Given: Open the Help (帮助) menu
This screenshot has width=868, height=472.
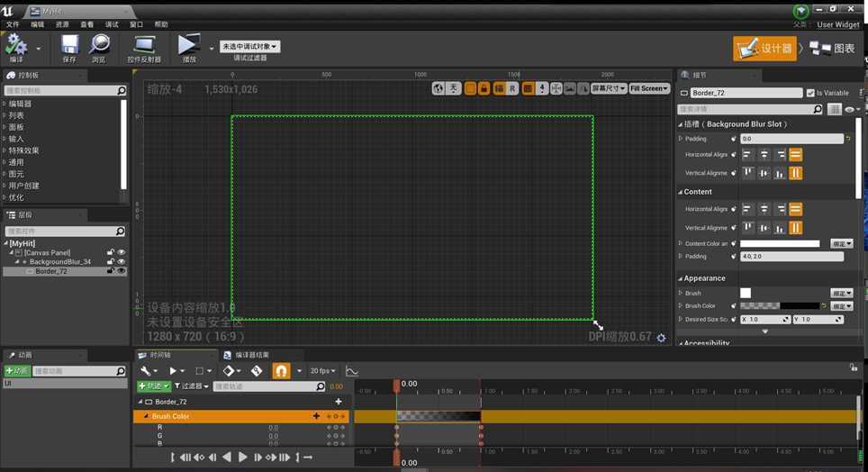Looking at the screenshot, I should 161,24.
